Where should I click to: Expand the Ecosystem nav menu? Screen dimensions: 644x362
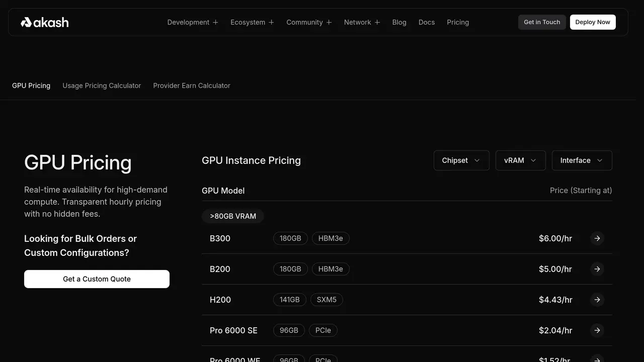pos(252,22)
